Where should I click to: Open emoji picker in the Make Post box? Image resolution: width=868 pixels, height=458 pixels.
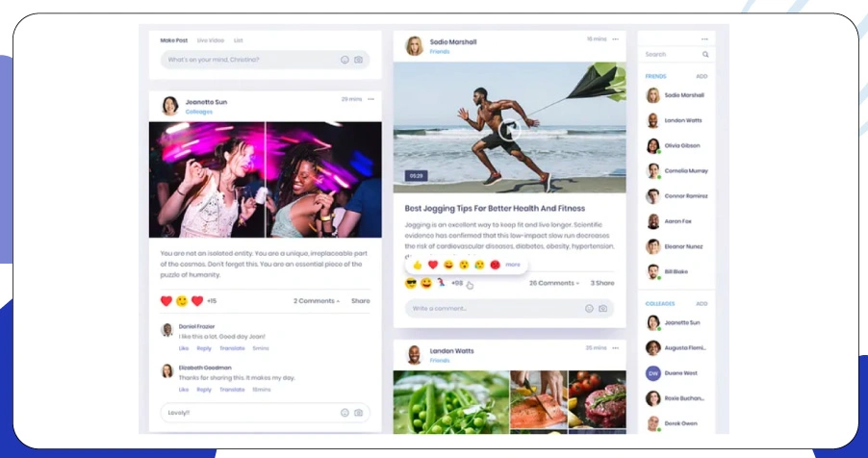click(345, 60)
